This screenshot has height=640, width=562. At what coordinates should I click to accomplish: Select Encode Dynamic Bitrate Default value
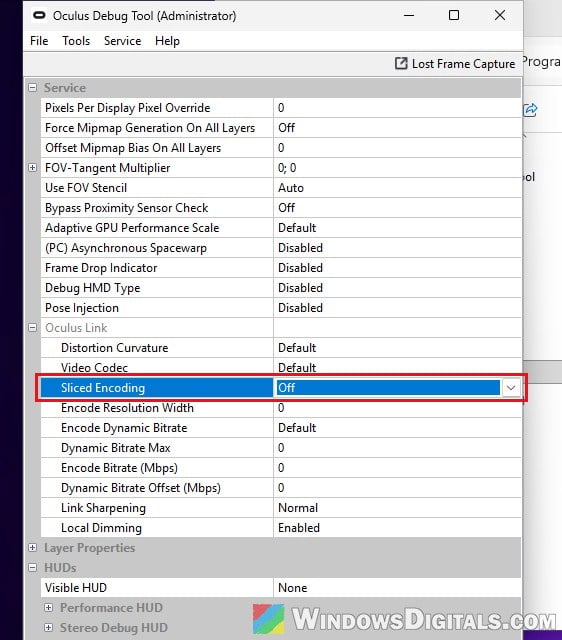point(397,428)
